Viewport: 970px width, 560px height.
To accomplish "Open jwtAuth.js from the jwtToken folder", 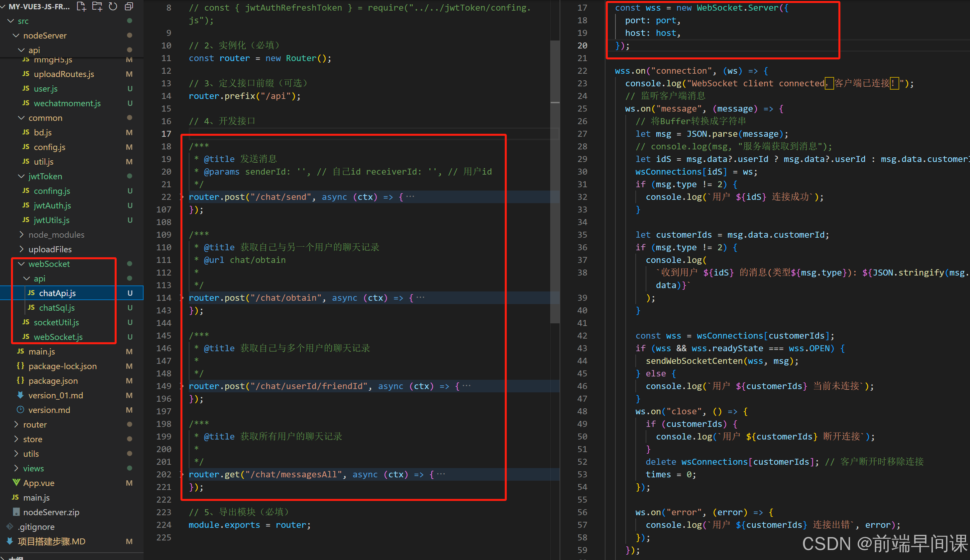I will pos(53,205).
